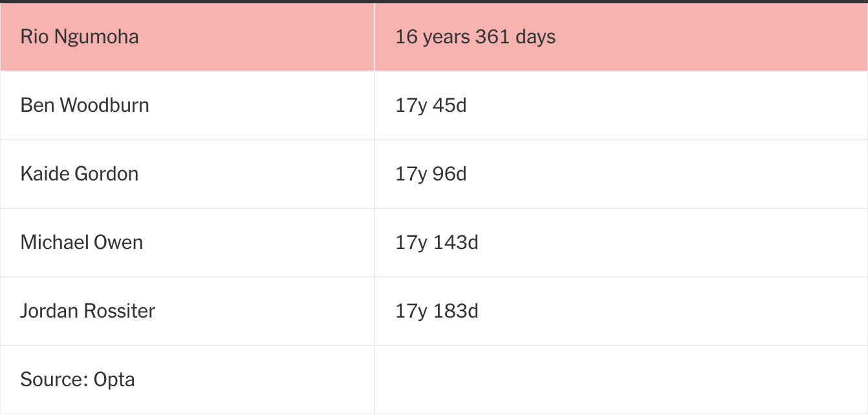Screen dimensions: 868x414
Task: Click the Source: Opta text
Action: pos(78,379)
